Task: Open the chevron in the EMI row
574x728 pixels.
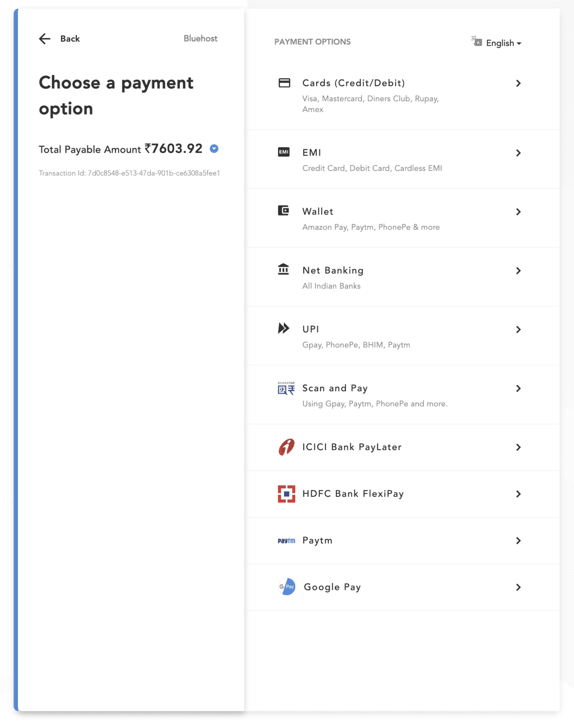Action: pos(518,153)
